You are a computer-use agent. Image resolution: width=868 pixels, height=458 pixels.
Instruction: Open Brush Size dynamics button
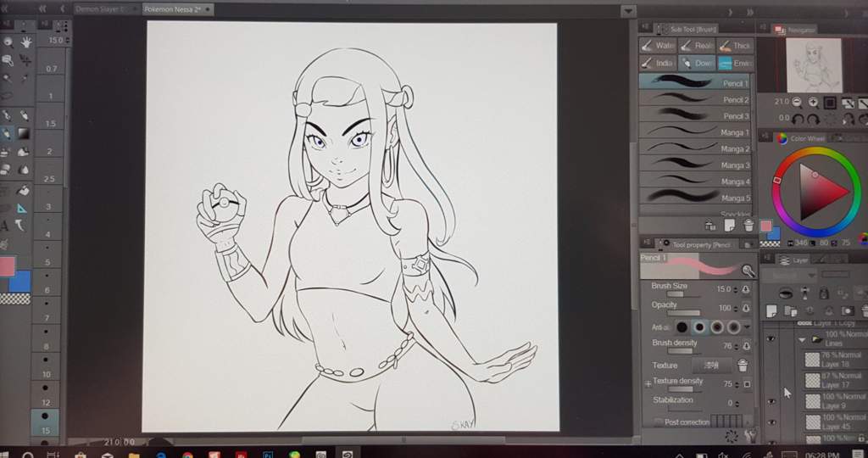coord(746,289)
